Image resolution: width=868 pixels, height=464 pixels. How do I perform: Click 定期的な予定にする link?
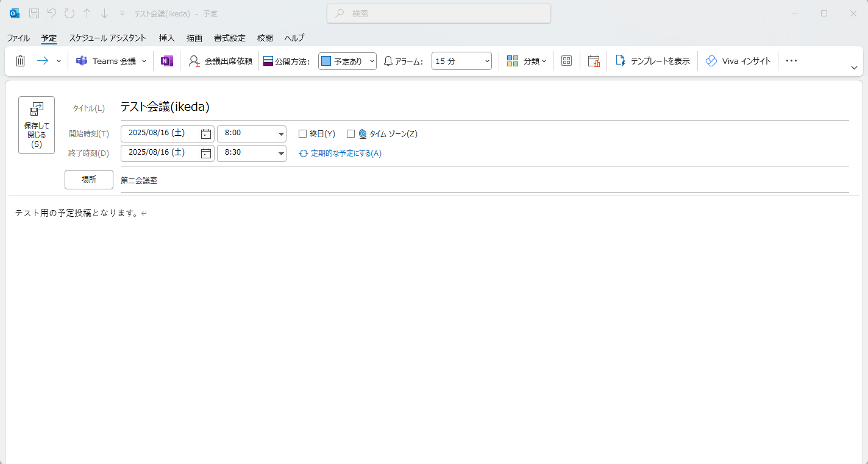tap(340, 153)
